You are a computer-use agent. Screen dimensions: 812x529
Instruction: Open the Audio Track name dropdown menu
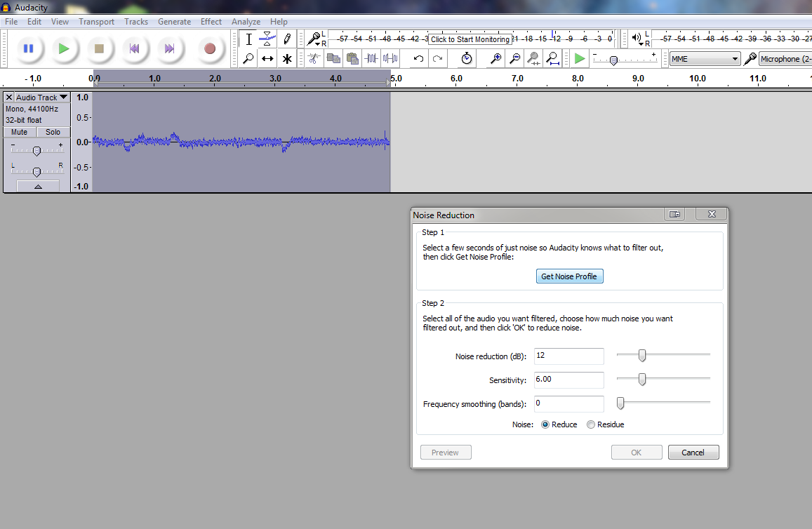click(x=42, y=98)
